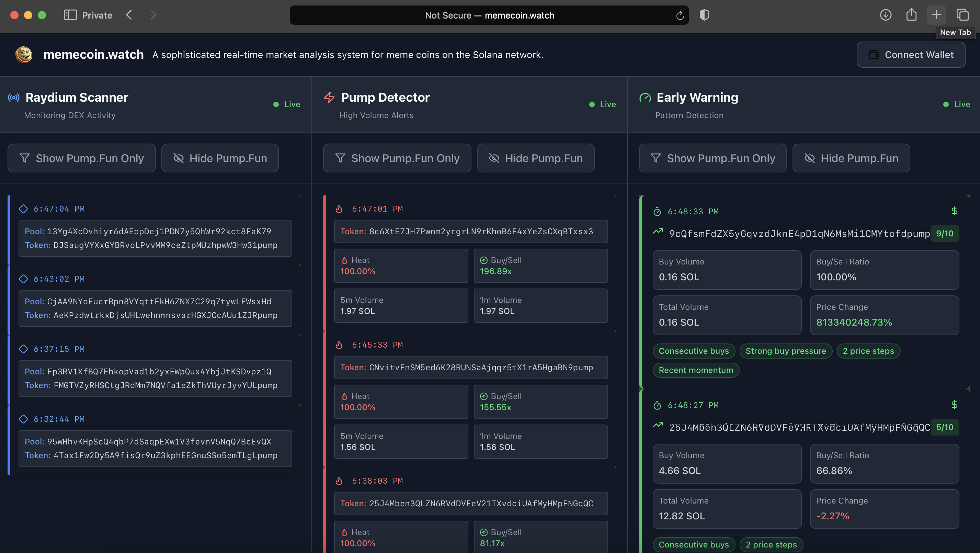The image size is (980, 553).
Task: Toggle the Safari sidebar icon
Action: click(70, 15)
